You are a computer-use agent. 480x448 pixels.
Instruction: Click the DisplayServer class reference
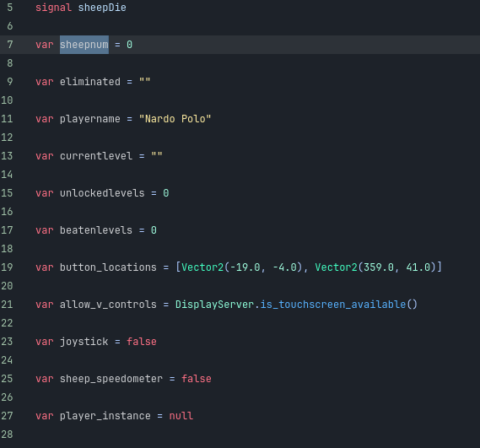(x=214, y=305)
